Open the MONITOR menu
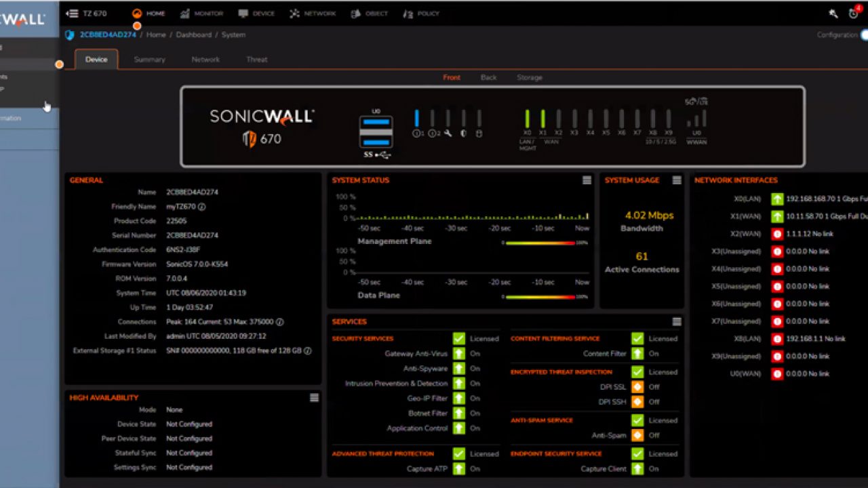This screenshot has width=868, height=488. pos(201,14)
